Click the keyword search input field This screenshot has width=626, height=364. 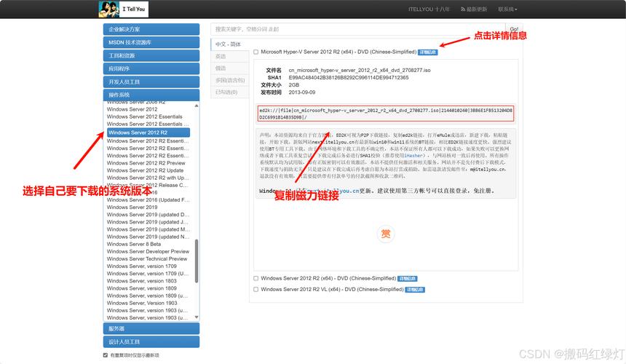(x=358, y=29)
